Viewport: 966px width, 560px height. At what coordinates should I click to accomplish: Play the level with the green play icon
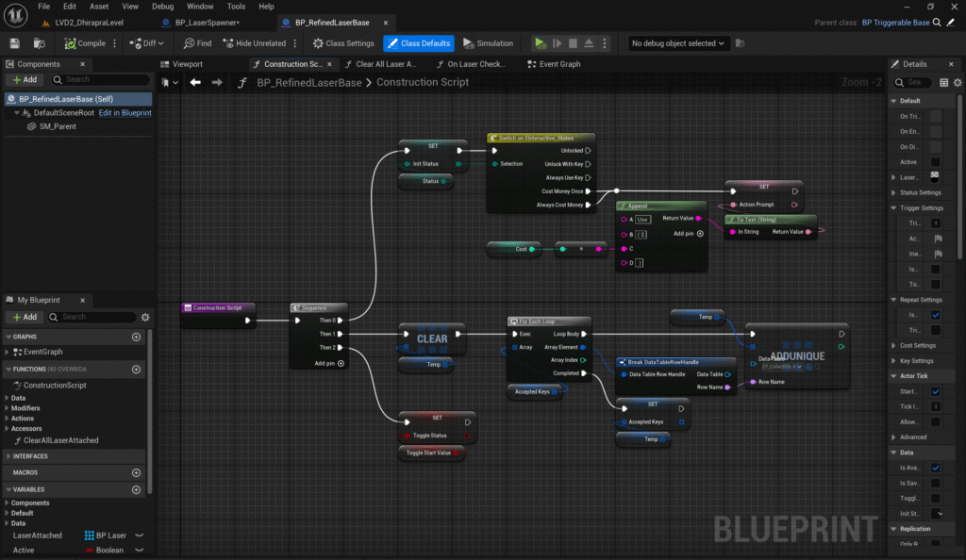click(x=540, y=43)
